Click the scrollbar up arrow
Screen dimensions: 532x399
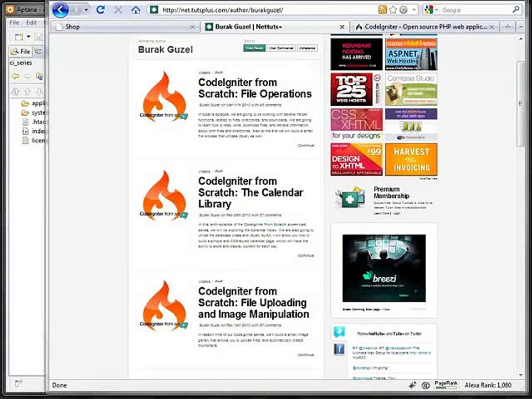tap(521, 39)
